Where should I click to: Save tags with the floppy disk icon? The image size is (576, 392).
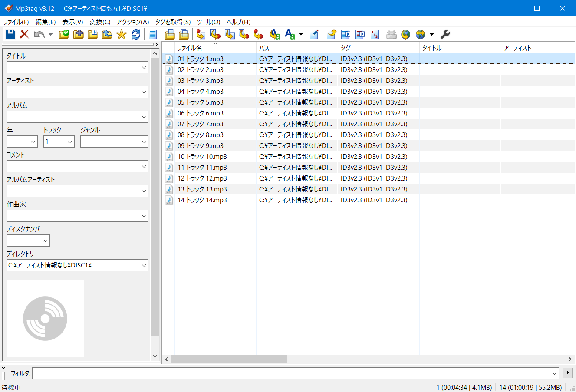coord(10,34)
